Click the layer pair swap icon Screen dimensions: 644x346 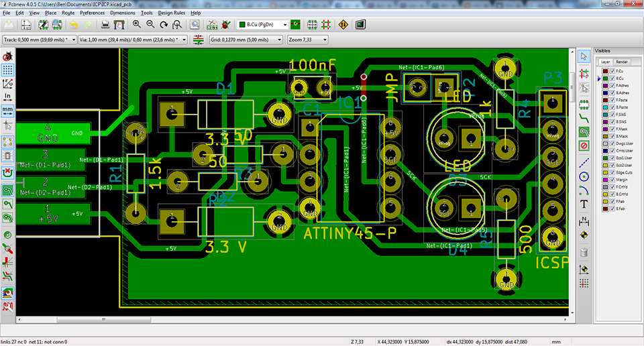tap(295, 25)
